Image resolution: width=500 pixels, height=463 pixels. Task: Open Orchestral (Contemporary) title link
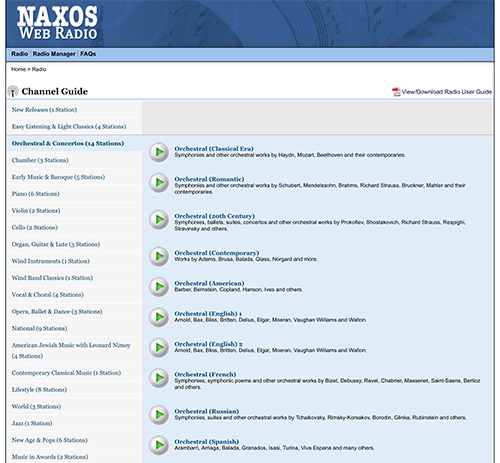click(217, 253)
